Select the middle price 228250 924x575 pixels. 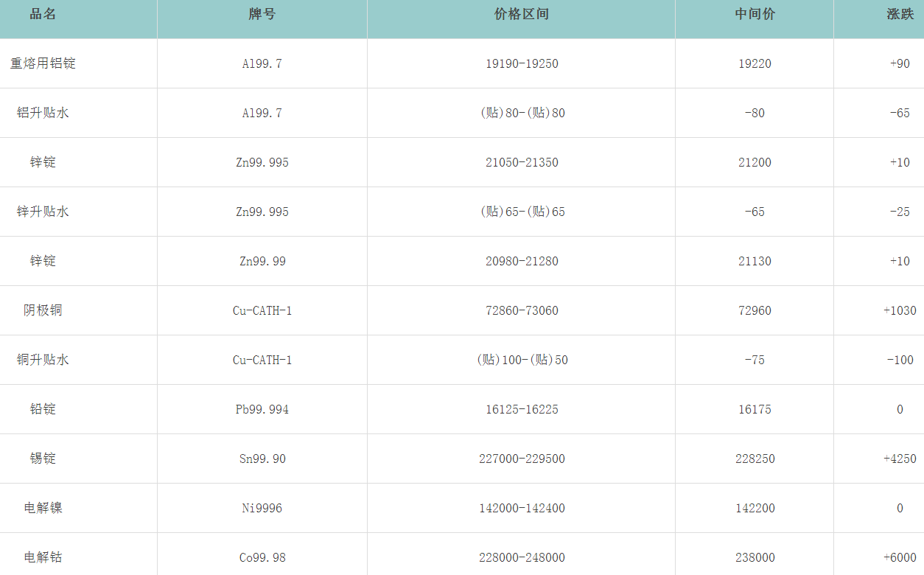[x=755, y=459]
